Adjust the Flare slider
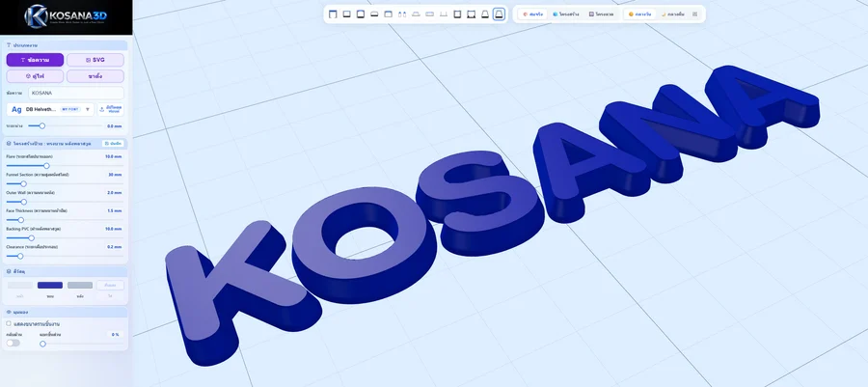This screenshot has width=868, height=387. (x=65, y=166)
